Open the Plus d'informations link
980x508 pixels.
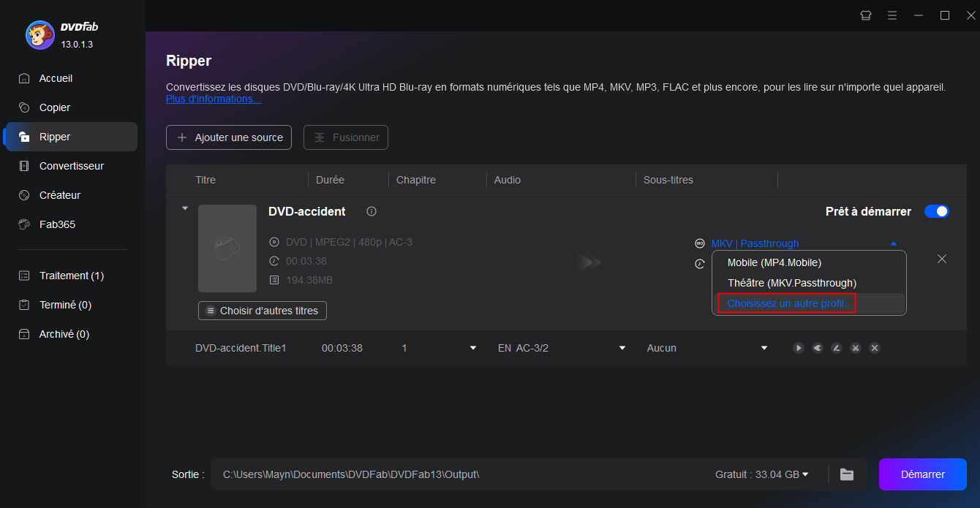tap(214, 99)
